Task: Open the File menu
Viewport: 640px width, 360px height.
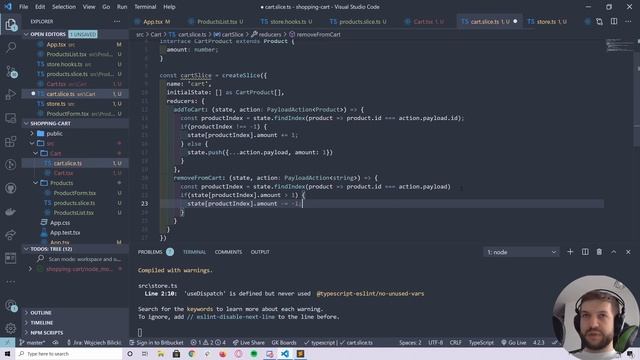Action: pos(24,7)
